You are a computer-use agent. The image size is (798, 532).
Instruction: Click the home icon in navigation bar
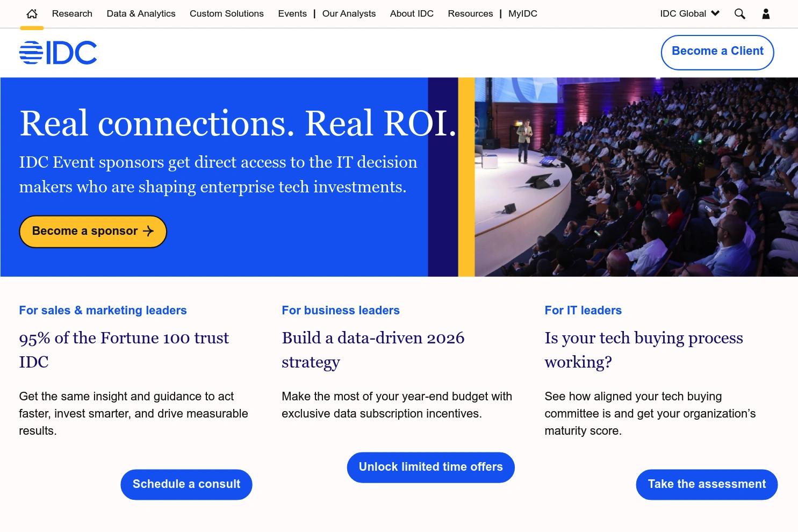(x=32, y=13)
